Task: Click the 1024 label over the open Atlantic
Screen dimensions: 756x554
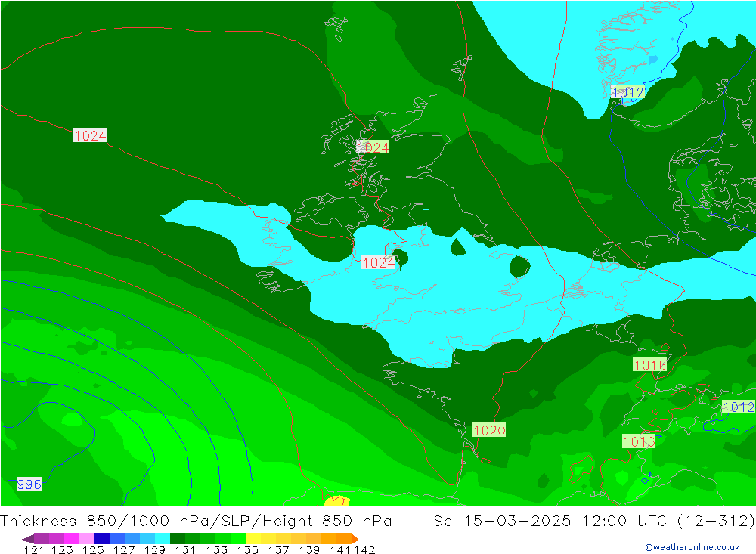Action: click(x=90, y=135)
